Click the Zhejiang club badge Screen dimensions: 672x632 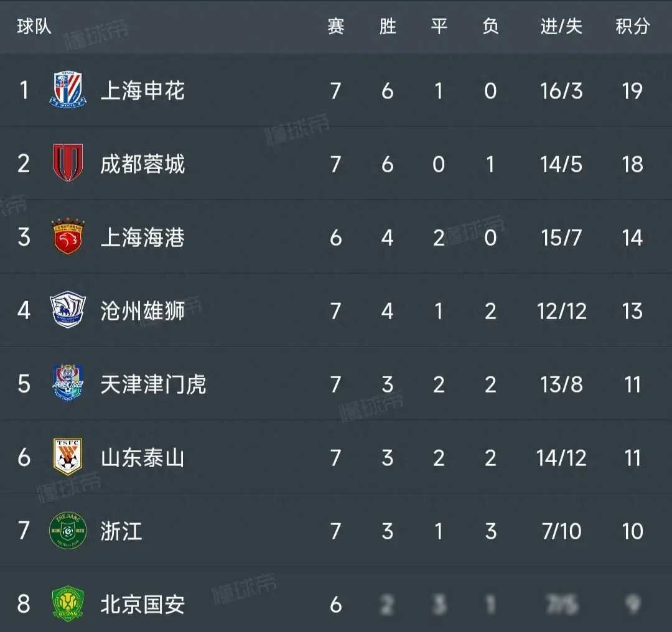67,531
